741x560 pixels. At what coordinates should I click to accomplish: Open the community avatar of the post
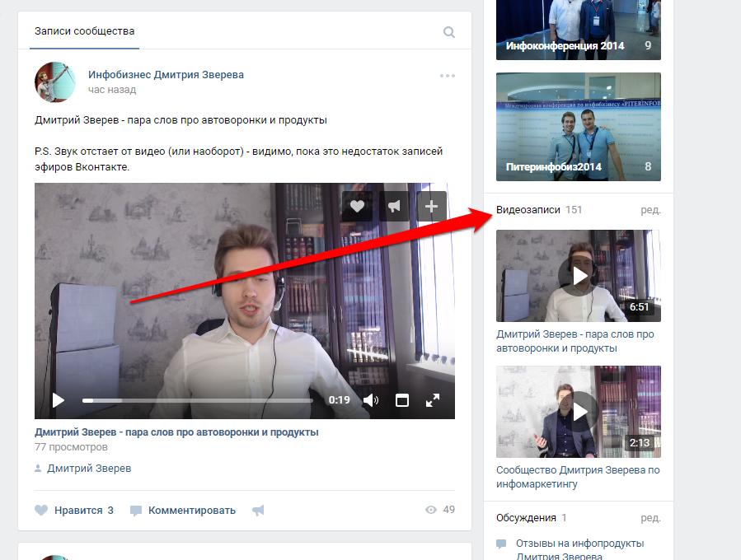point(55,82)
